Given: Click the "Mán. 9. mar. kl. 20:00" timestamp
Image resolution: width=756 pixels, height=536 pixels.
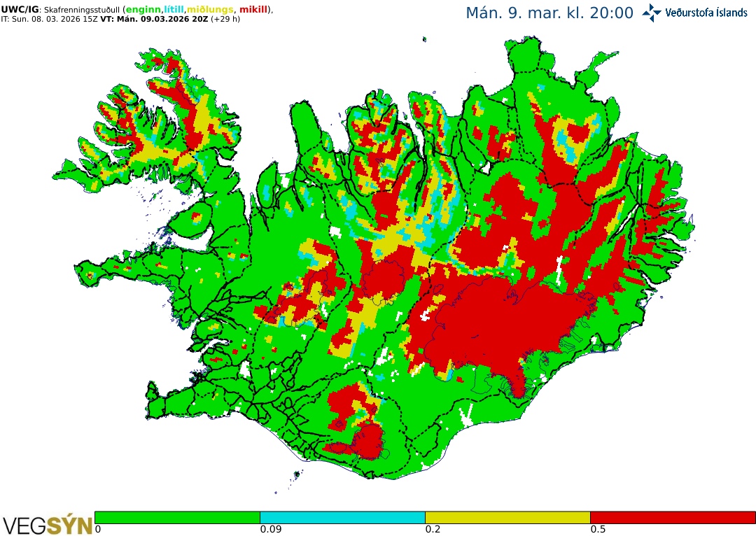Looking at the screenshot, I should tap(549, 13).
